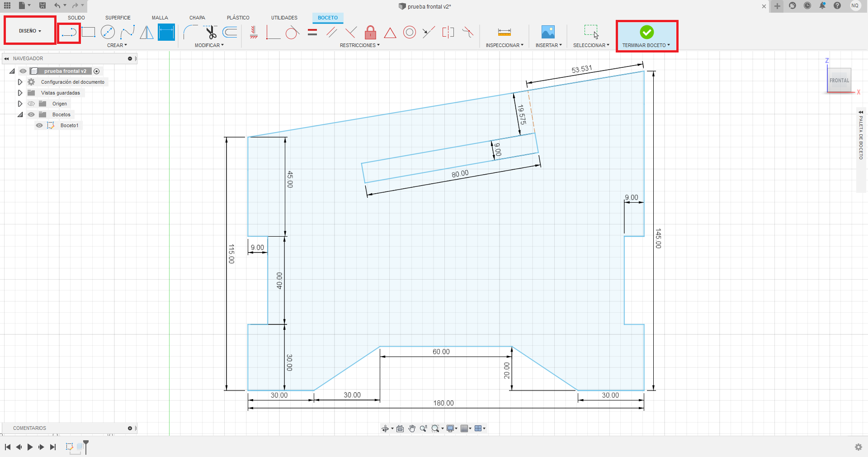Switch to the PLÁSTICO tab
The height and width of the screenshot is (457, 868).
tap(238, 18)
